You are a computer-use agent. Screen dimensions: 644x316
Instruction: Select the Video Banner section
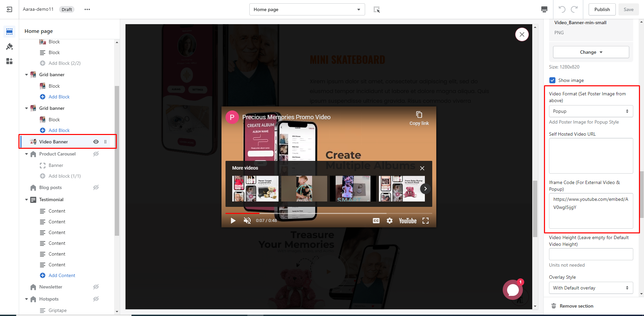(53, 142)
